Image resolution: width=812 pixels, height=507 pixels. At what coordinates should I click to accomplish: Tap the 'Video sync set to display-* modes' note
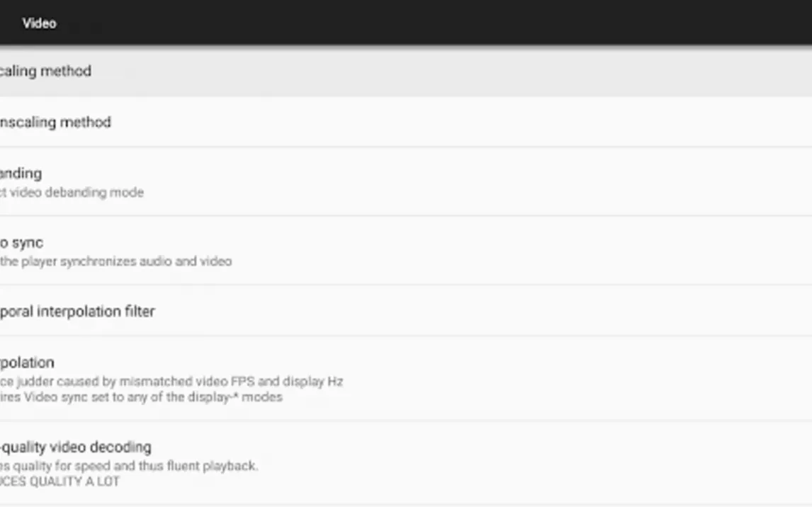coord(142,397)
